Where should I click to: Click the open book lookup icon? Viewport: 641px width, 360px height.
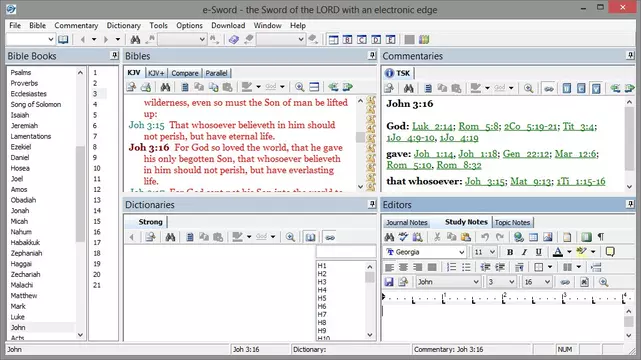[63, 40]
